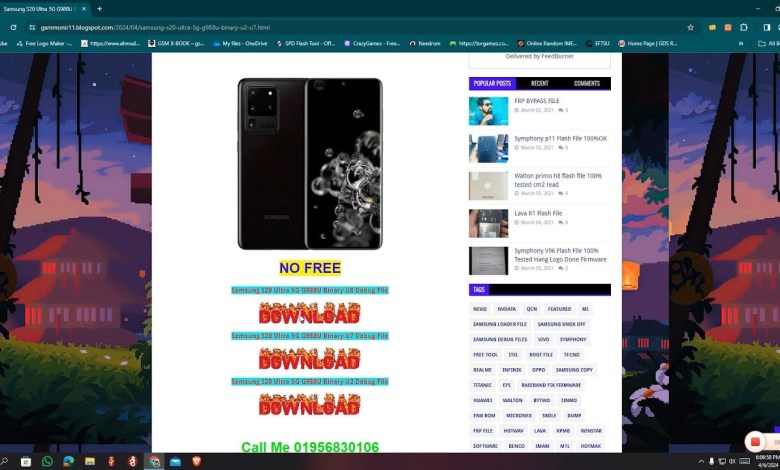The width and height of the screenshot is (780, 470).
Task: Open GSM X-BOOK bookmark
Action: pos(176,43)
